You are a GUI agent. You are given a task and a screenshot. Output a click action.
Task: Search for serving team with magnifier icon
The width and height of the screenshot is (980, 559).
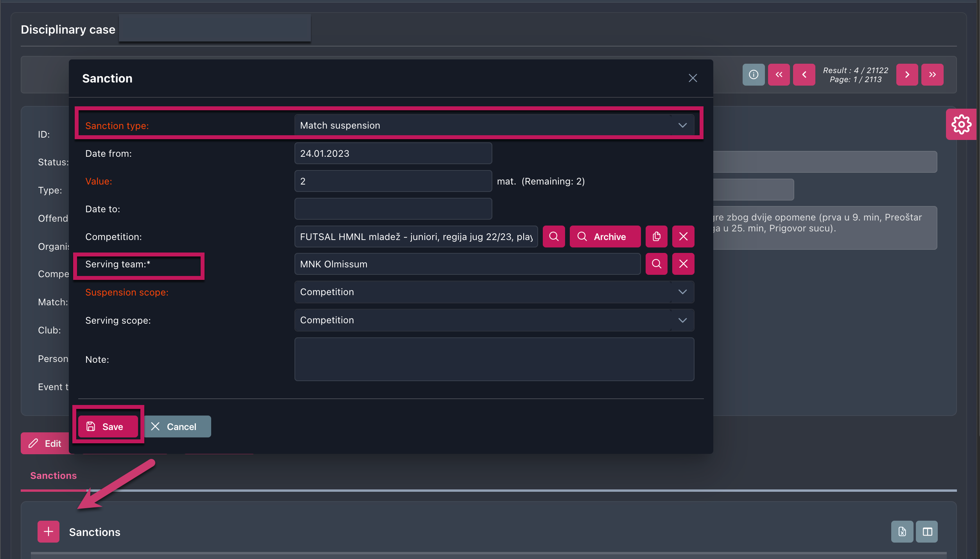(x=657, y=264)
